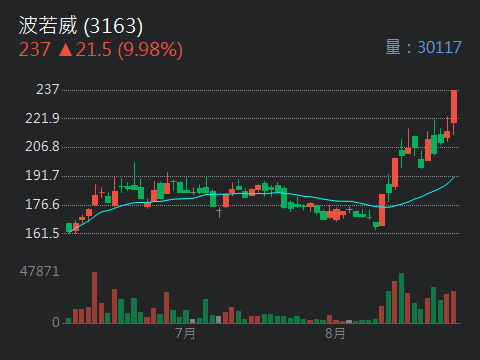The height and width of the screenshot is (360, 480).
Task: Click the 0 volume axis label
Action: [x=56, y=322]
